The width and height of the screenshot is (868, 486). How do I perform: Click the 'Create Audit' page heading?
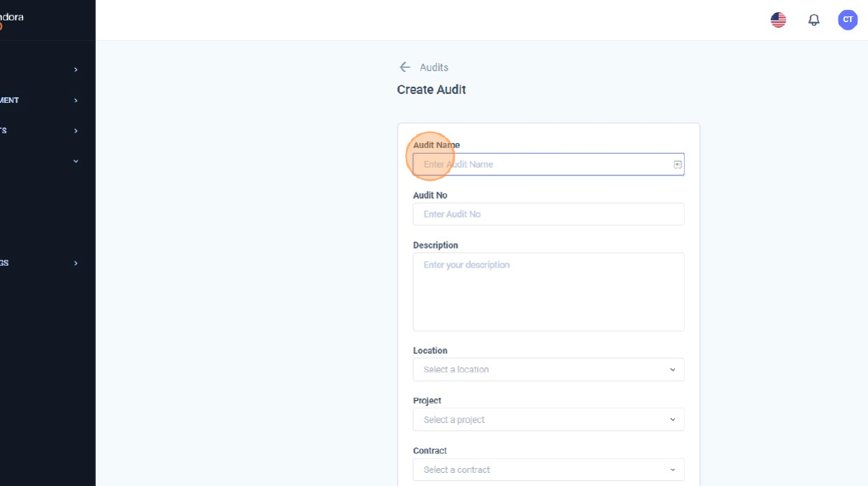pyautogui.click(x=431, y=90)
